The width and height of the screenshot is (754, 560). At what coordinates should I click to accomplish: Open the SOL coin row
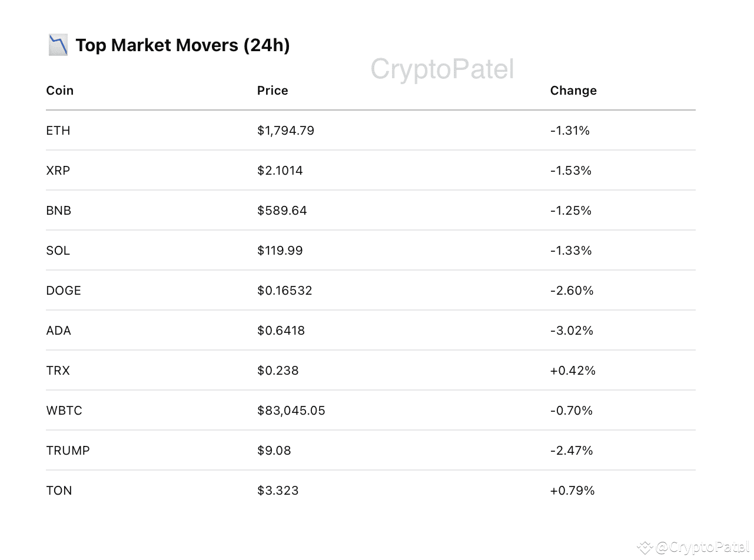[58, 251]
